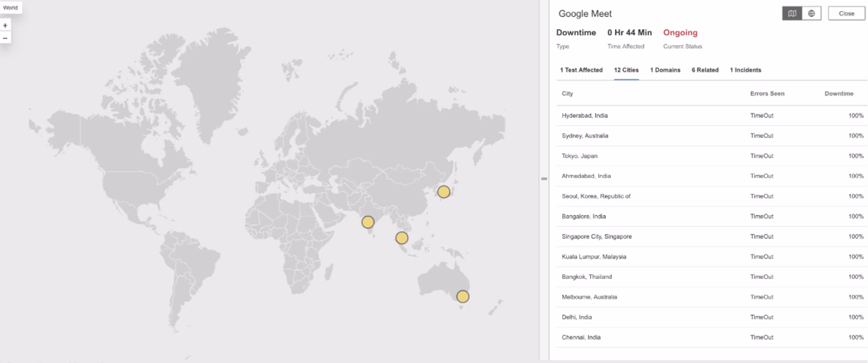Screen dimensions: 868x363
Task: Select the Ahmedabad, India row
Action: pos(712,176)
